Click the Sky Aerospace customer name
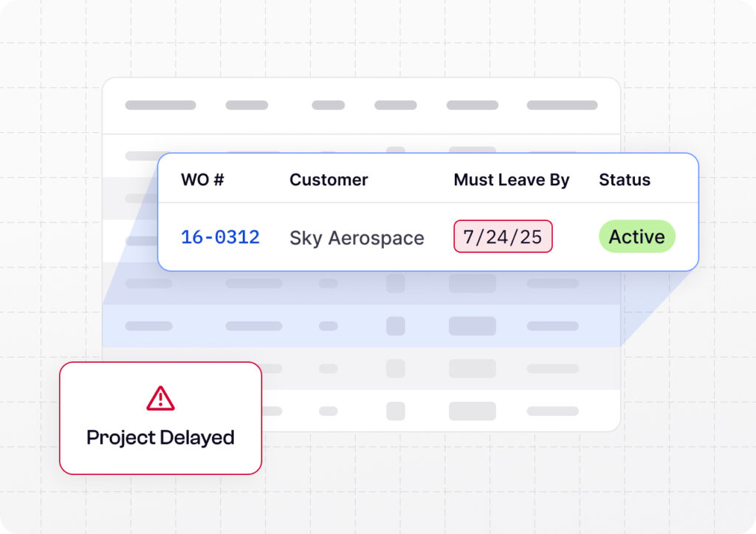The image size is (756, 534). [357, 238]
